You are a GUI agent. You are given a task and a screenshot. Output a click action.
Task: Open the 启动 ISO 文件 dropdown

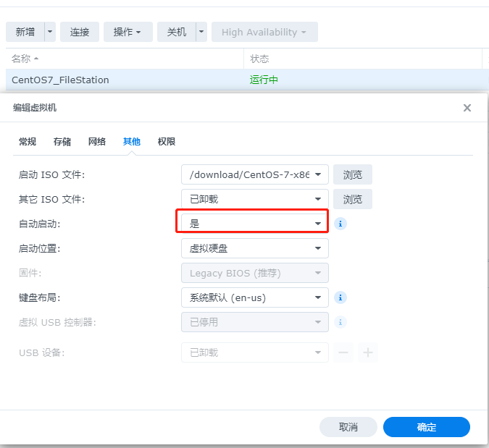[x=255, y=174]
